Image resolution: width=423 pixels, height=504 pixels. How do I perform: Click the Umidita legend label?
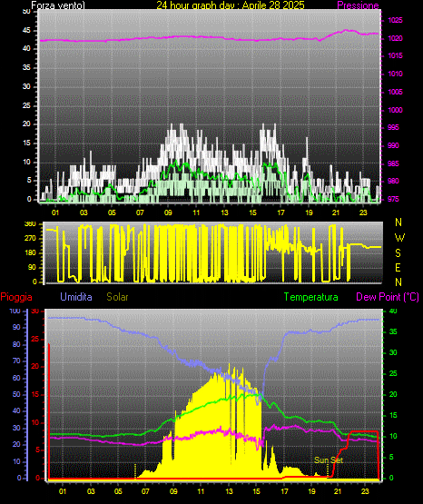76,297
